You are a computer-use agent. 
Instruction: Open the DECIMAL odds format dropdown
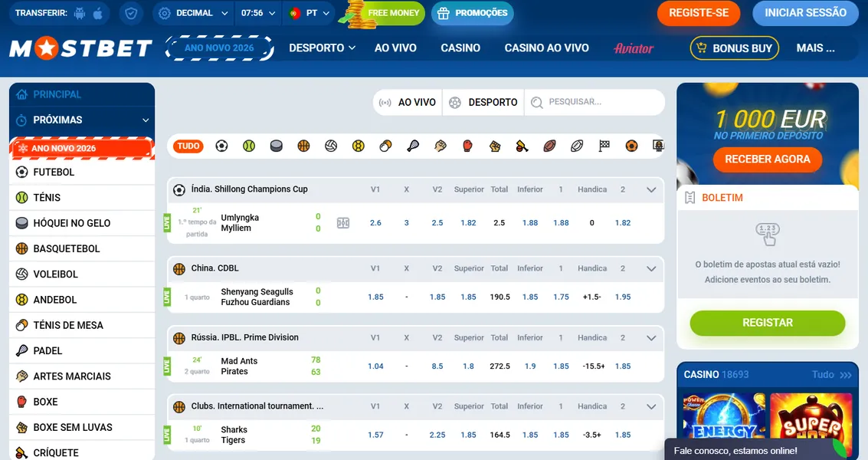point(192,13)
